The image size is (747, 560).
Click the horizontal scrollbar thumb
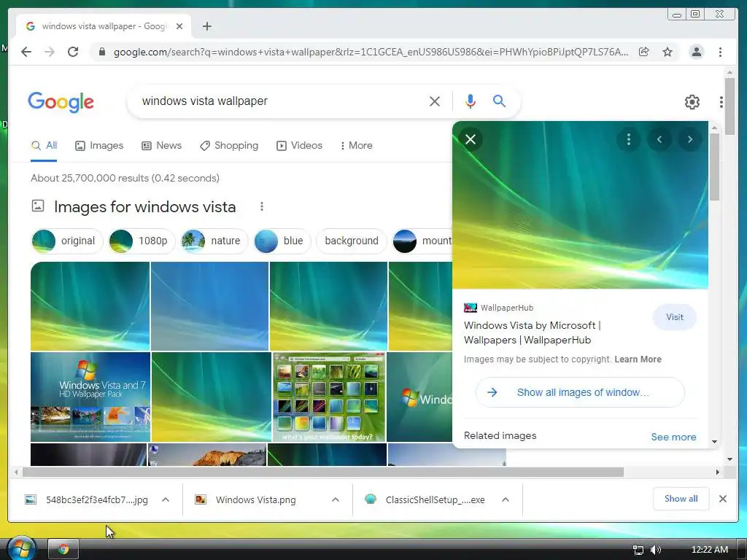click(323, 472)
